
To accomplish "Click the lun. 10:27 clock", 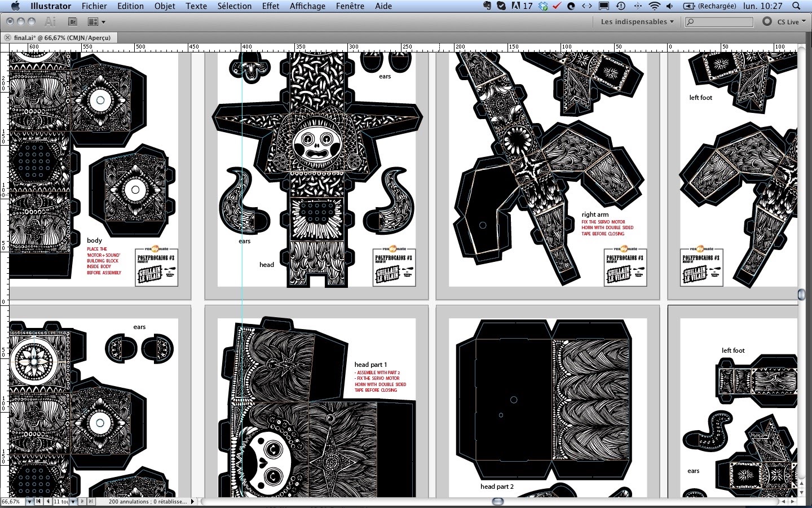I will (762, 6).
